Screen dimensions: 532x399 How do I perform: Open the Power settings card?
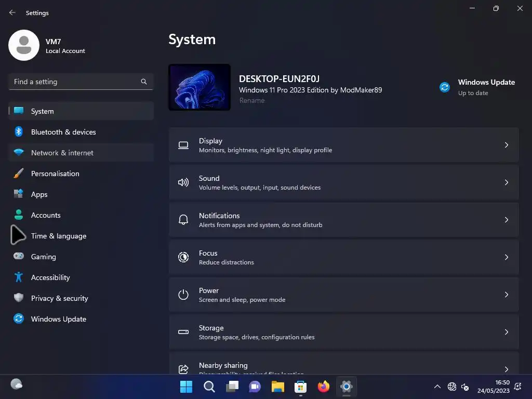(x=344, y=295)
